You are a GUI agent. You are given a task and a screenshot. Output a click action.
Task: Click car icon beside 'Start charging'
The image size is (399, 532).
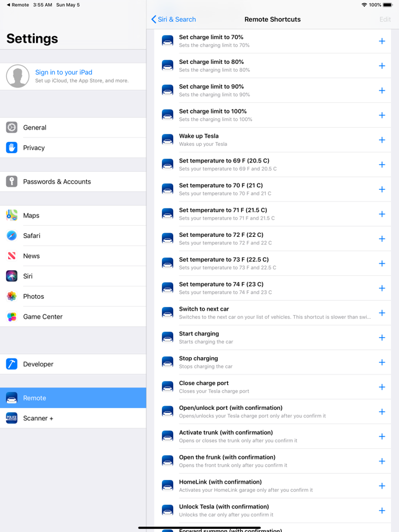pyautogui.click(x=168, y=337)
